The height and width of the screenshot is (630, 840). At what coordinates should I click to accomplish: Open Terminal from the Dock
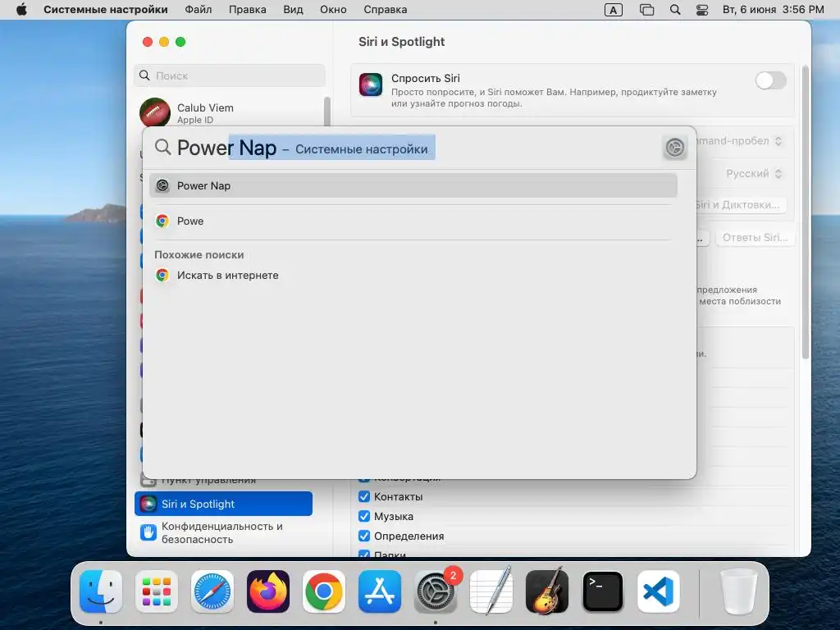coord(603,591)
